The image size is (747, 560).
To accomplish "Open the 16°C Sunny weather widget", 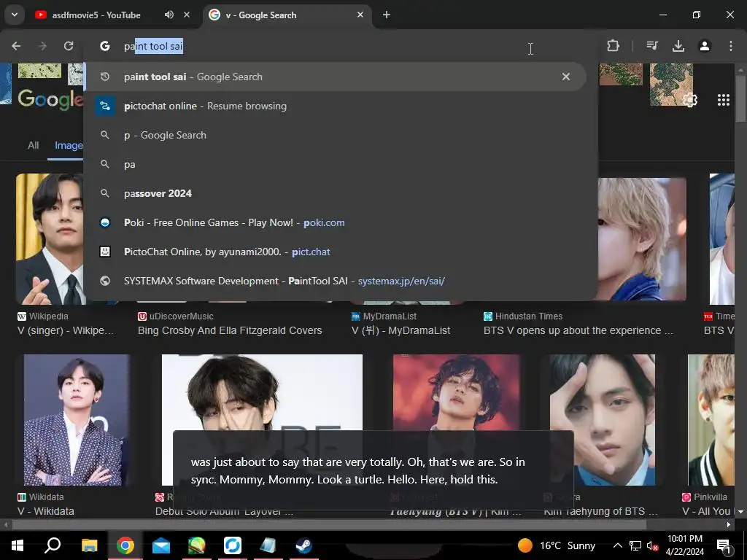I will pyautogui.click(x=557, y=545).
